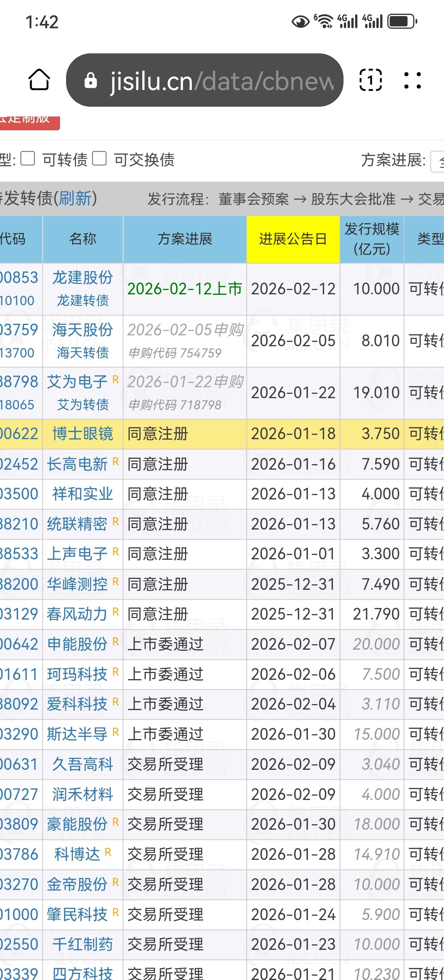The image size is (444, 980).
Task: Click the R icon next to 科博达
Action: (108, 852)
